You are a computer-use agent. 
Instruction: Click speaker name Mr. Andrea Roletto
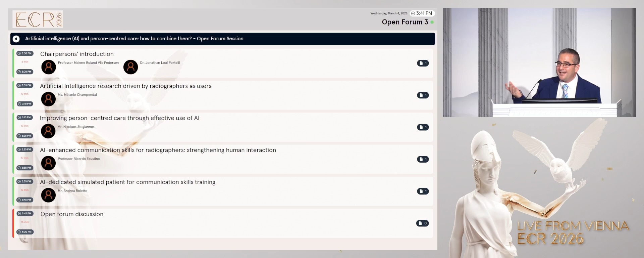coord(72,191)
